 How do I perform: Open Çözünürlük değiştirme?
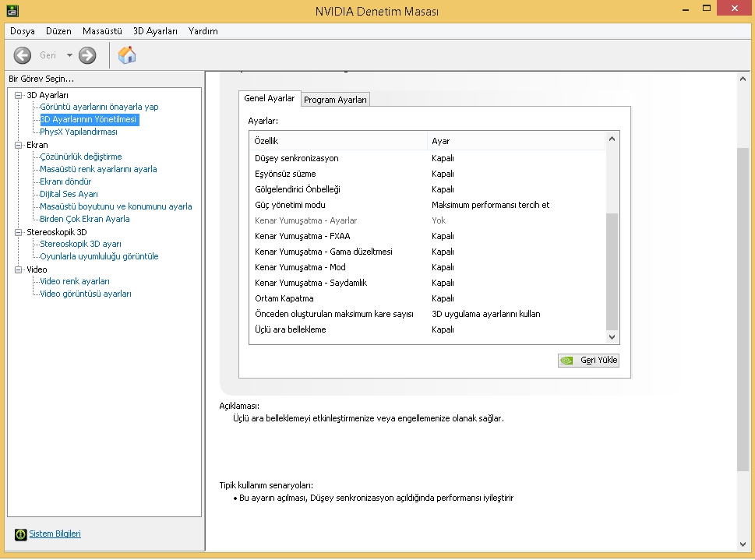pos(81,157)
